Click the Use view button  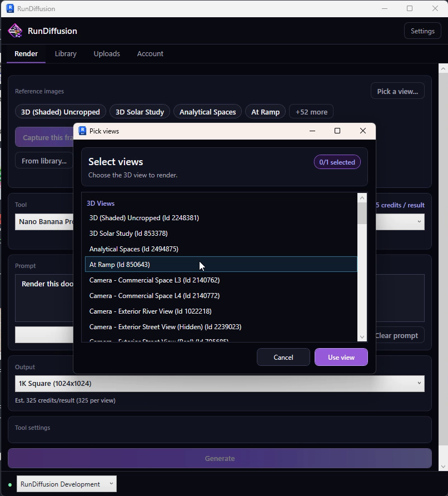click(341, 357)
